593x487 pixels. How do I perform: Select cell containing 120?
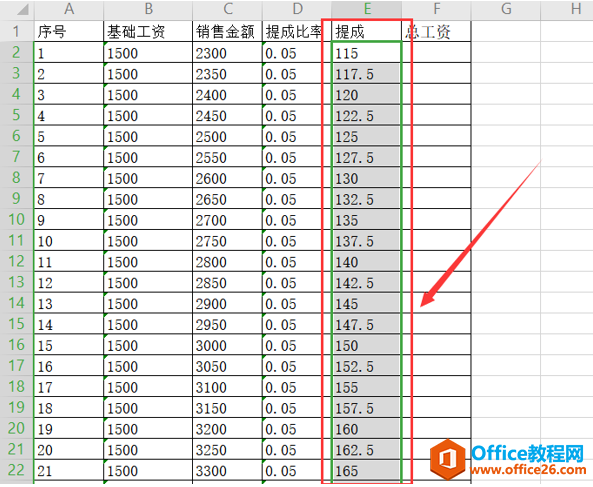point(366,94)
